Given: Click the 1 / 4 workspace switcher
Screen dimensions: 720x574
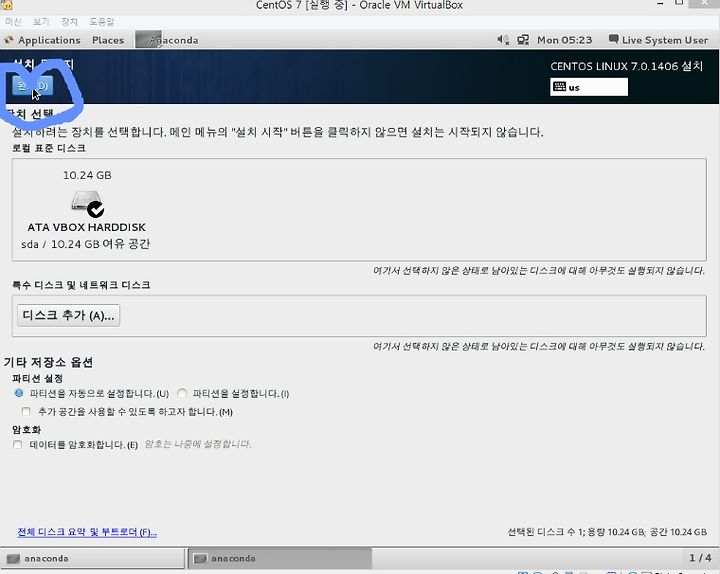Looking at the screenshot, I should pos(700,558).
